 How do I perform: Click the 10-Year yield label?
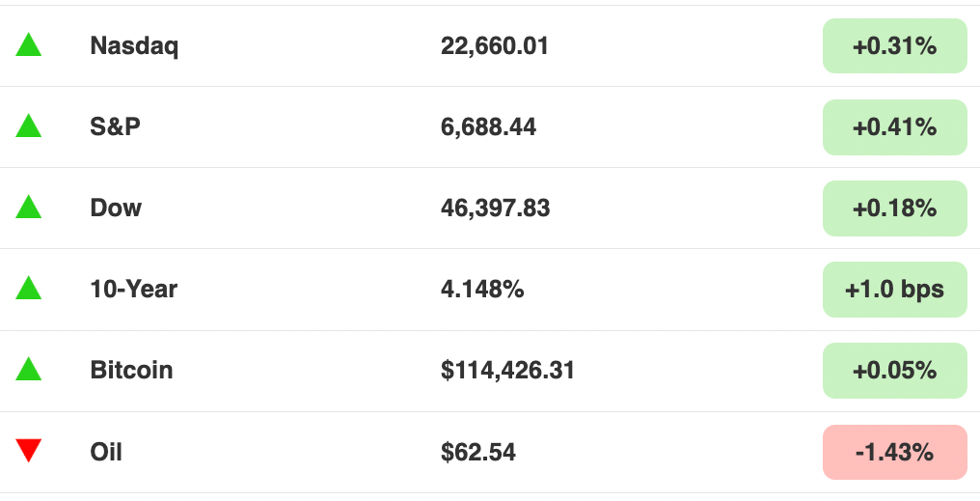click(x=134, y=289)
